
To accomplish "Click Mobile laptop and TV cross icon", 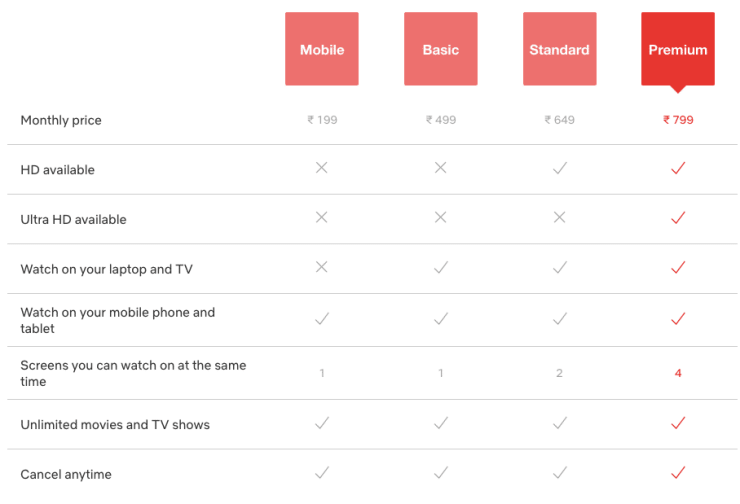I will pos(322,268).
